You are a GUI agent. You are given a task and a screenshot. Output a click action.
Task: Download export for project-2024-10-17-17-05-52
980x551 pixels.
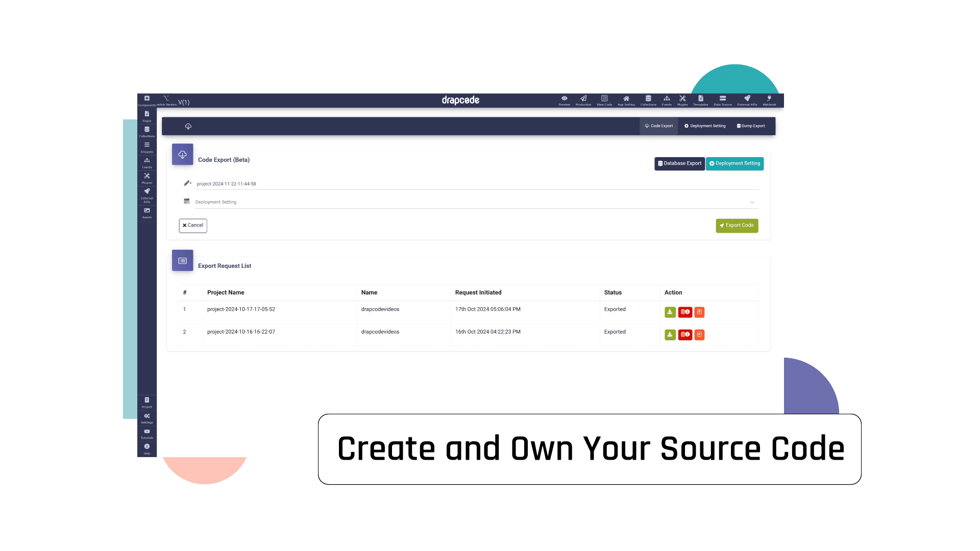[670, 312]
